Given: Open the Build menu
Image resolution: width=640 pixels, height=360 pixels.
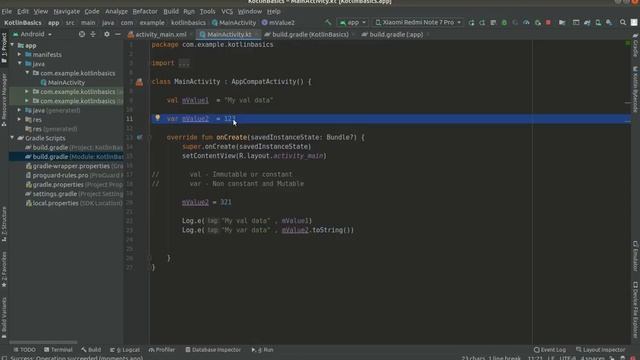Looking at the screenshot, I should (x=171, y=11).
